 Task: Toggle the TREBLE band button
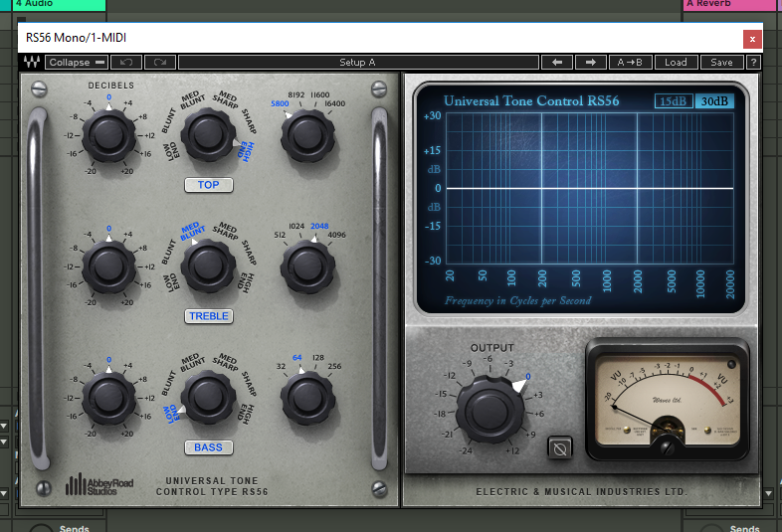pyautogui.click(x=209, y=316)
